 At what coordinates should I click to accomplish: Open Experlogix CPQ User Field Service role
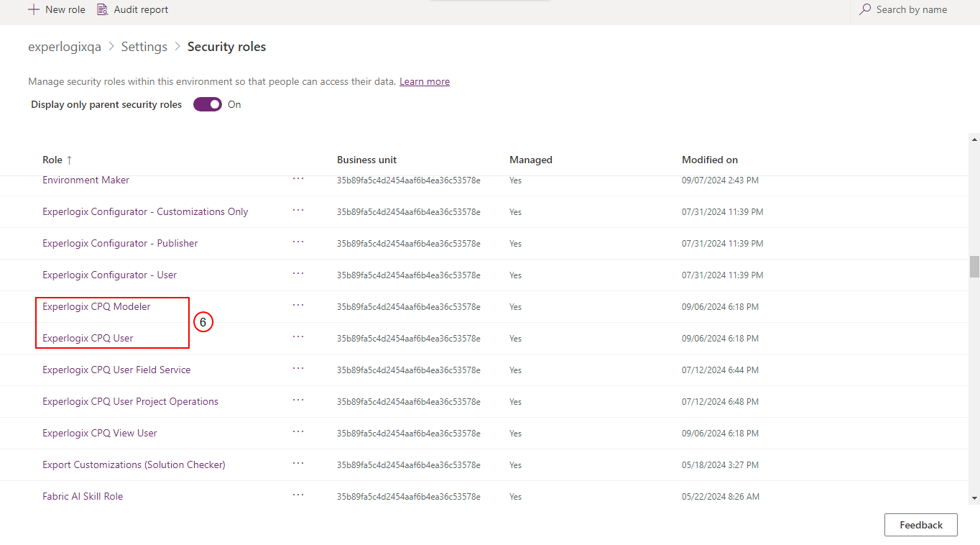[x=116, y=370]
